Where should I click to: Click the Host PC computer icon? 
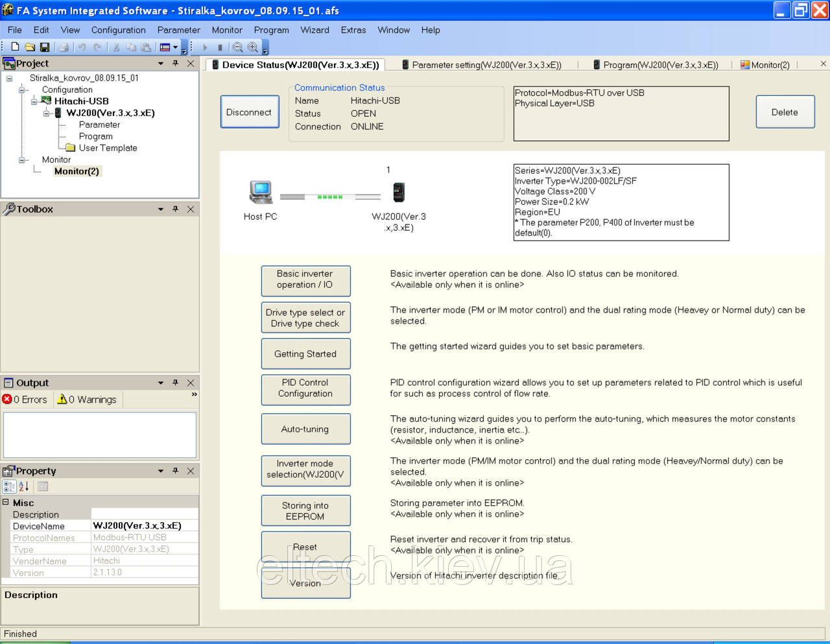click(261, 192)
